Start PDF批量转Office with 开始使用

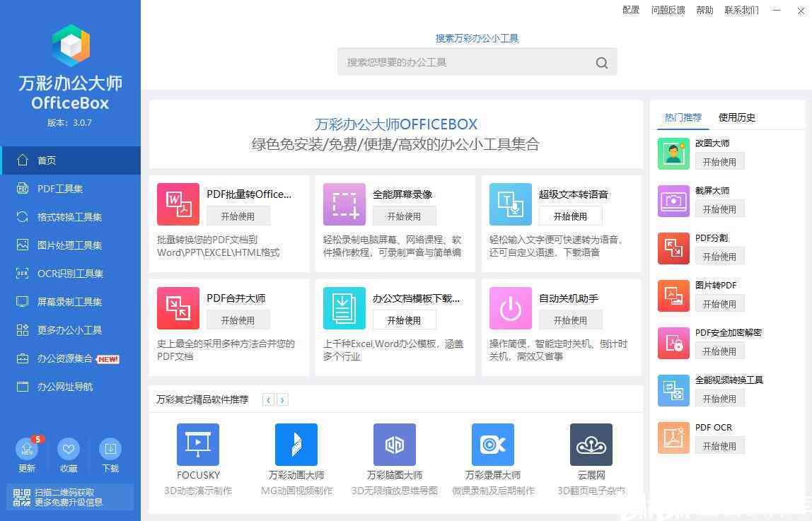(x=238, y=216)
